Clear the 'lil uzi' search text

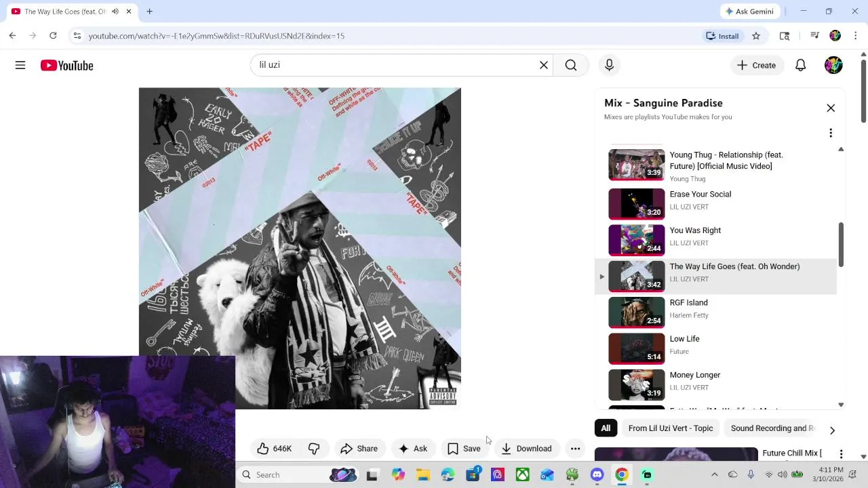point(543,65)
